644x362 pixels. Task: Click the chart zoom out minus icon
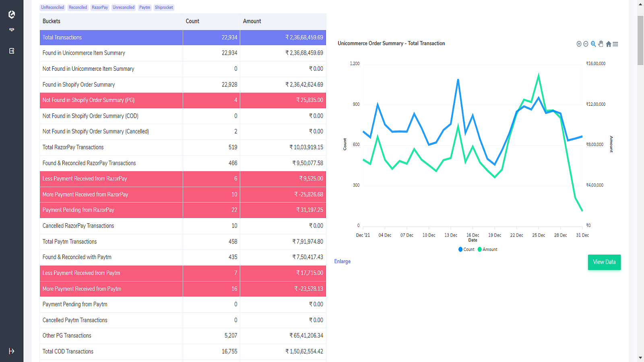click(586, 44)
